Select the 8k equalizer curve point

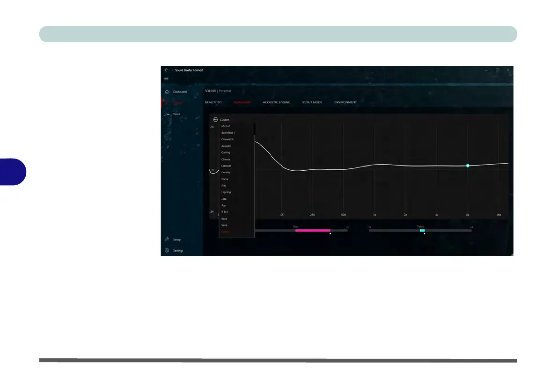point(468,166)
